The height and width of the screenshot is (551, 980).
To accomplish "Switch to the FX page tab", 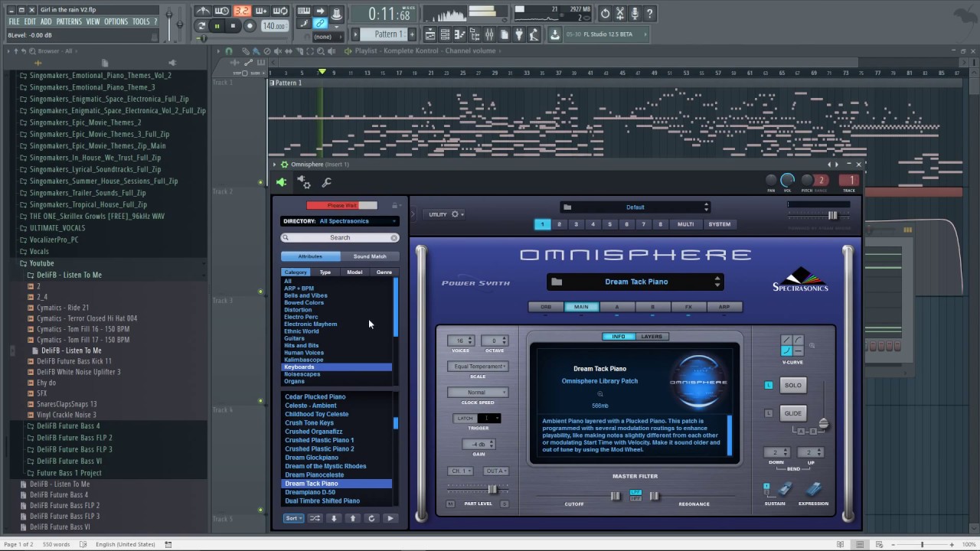I will [x=688, y=307].
